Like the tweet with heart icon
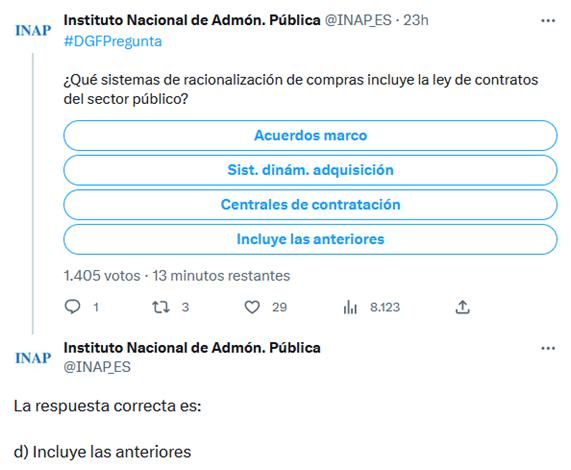Viewport: 571px width, 470px height. click(252, 307)
